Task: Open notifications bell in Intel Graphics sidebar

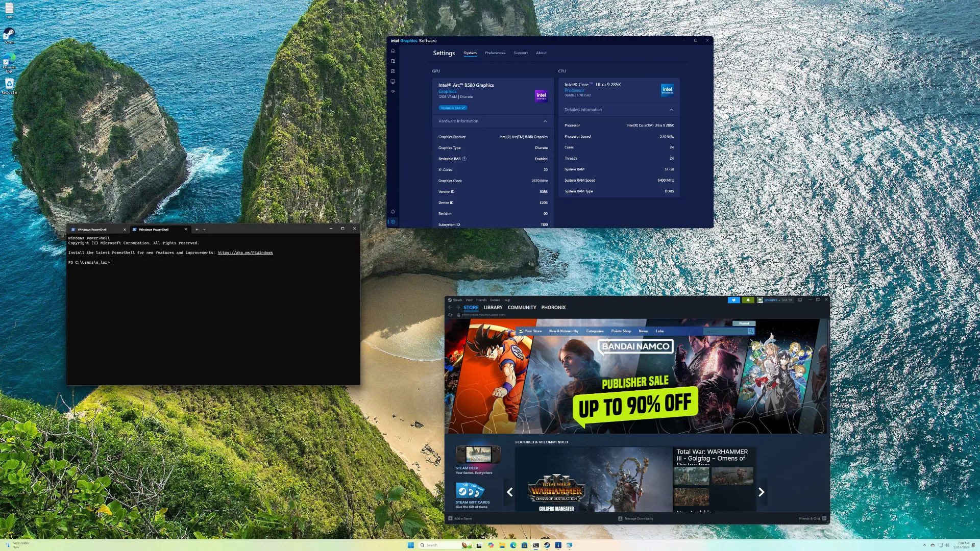Action: click(x=393, y=211)
